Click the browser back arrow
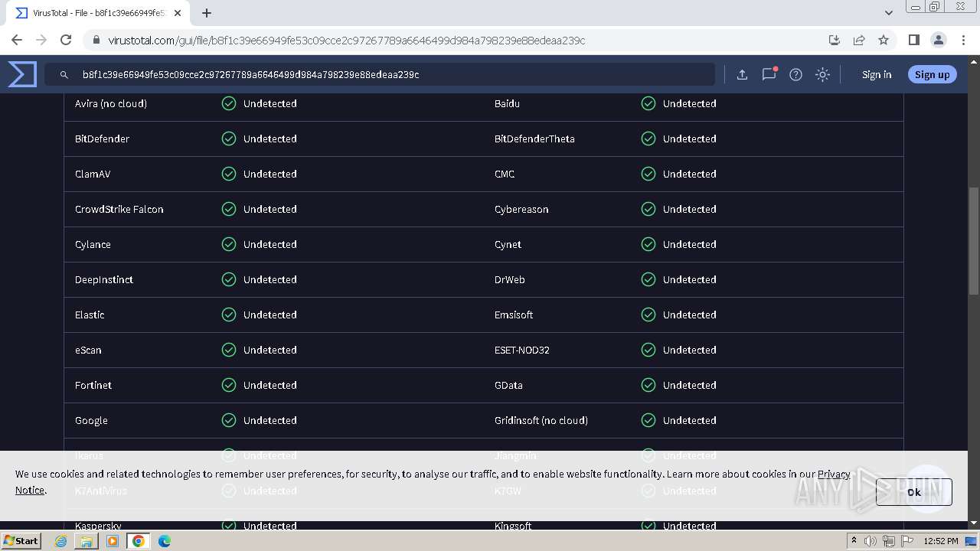The height and width of the screenshot is (551, 980). click(17, 40)
